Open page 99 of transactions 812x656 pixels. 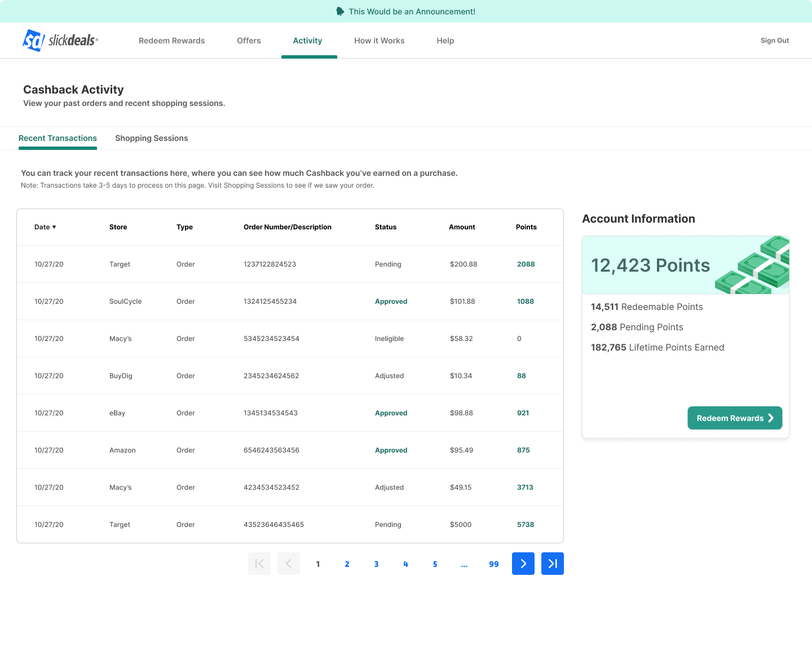(493, 564)
